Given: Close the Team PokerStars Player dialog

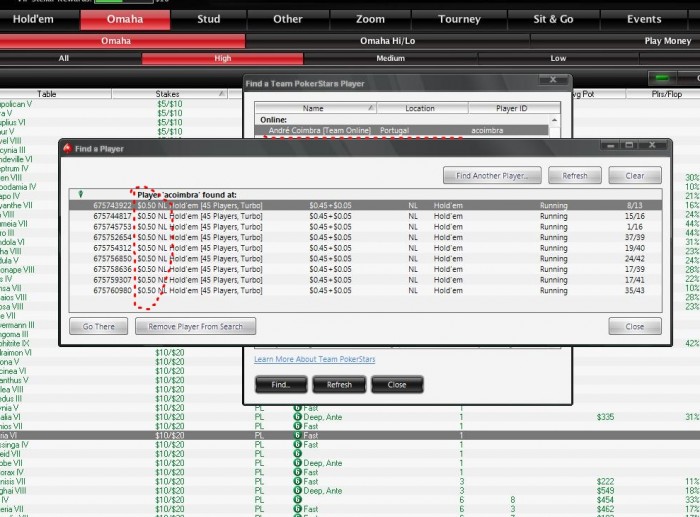Looking at the screenshot, I should pos(553,80).
